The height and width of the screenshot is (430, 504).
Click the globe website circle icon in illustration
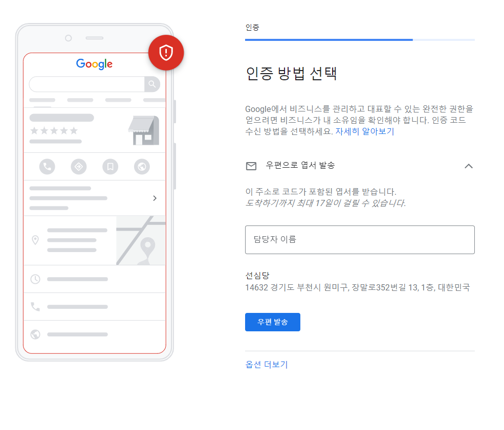142,167
